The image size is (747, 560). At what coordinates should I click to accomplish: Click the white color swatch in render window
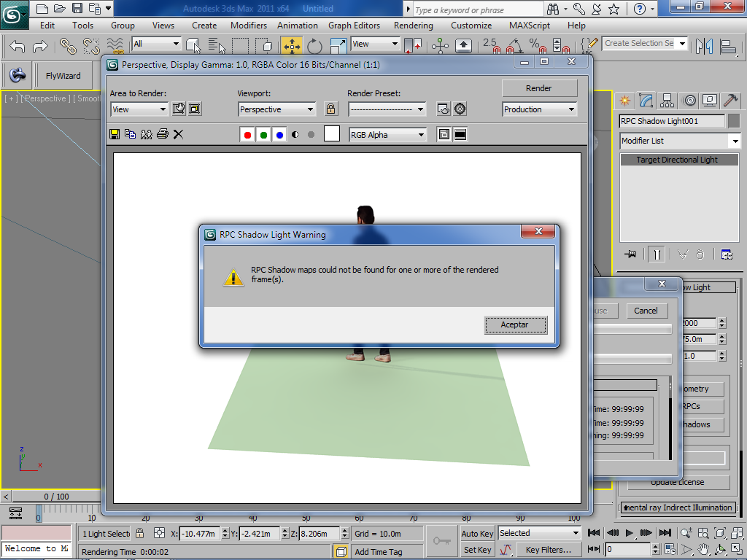pyautogui.click(x=332, y=134)
